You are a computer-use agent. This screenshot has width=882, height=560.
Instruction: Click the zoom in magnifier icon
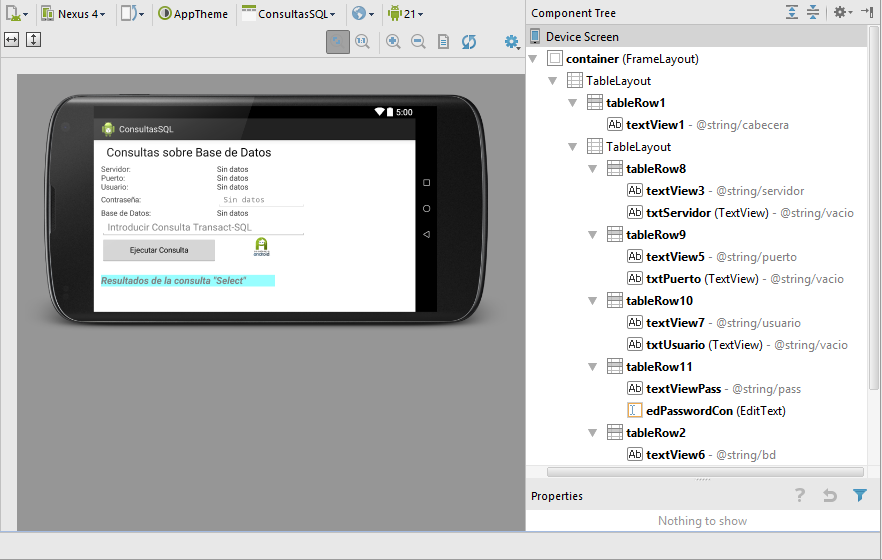[393, 42]
